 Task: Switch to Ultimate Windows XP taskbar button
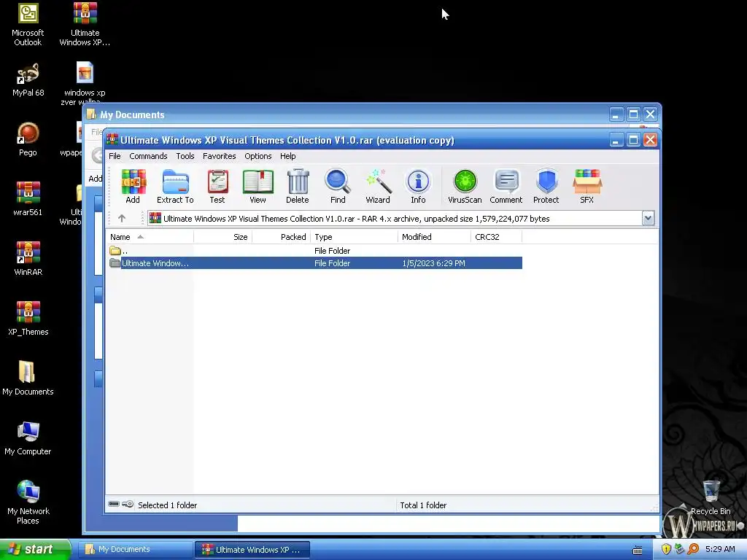[x=252, y=550]
